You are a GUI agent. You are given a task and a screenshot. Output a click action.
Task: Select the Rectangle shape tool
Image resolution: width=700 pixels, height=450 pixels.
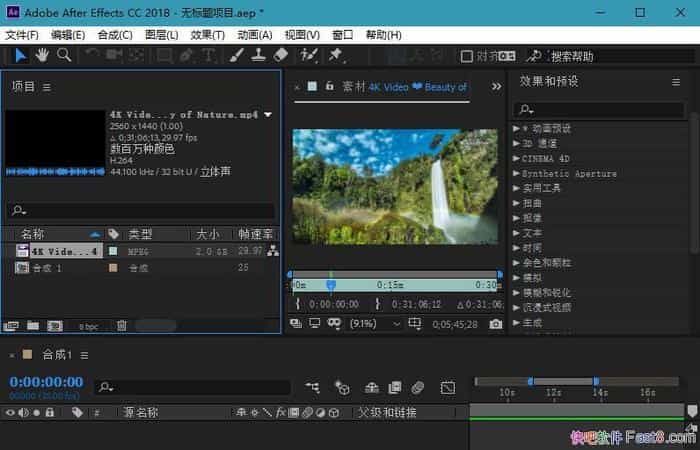click(164, 55)
